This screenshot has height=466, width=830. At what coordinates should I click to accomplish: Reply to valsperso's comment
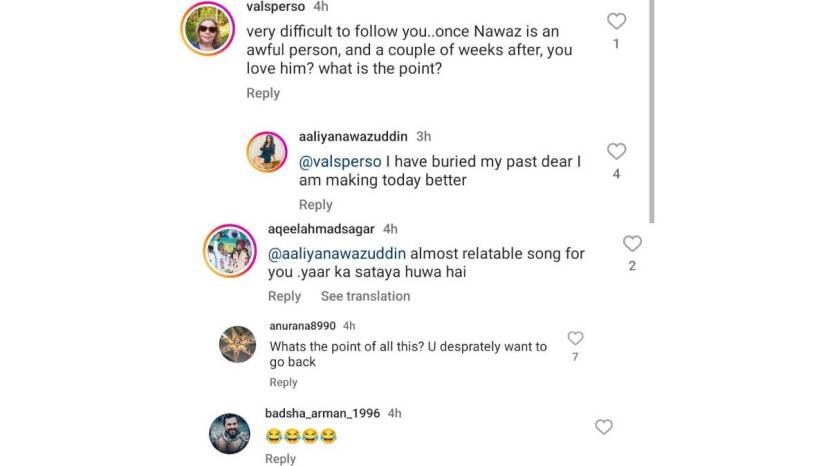(263, 93)
